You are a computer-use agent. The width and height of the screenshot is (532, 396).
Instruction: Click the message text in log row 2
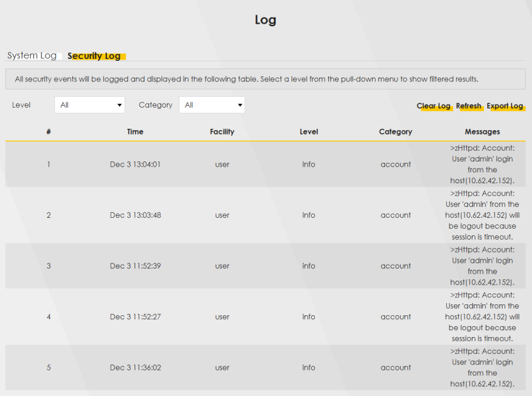click(482, 215)
